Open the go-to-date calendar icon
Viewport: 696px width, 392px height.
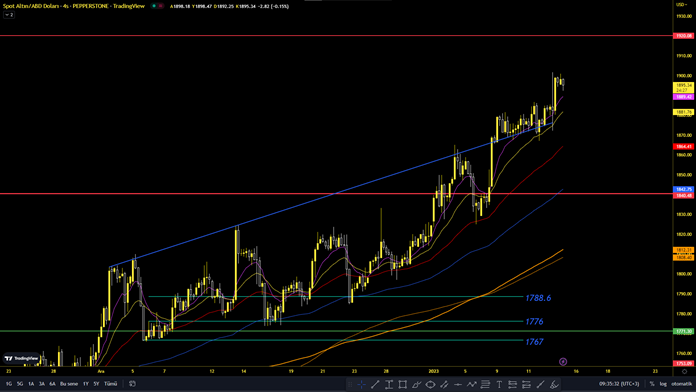[132, 384]
